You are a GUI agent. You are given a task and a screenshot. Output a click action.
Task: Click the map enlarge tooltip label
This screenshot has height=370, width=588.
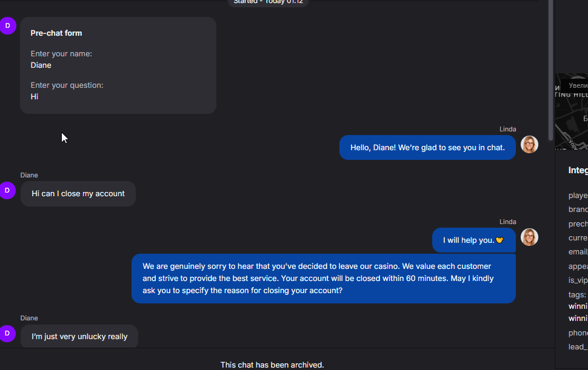[x=578, y=86]
